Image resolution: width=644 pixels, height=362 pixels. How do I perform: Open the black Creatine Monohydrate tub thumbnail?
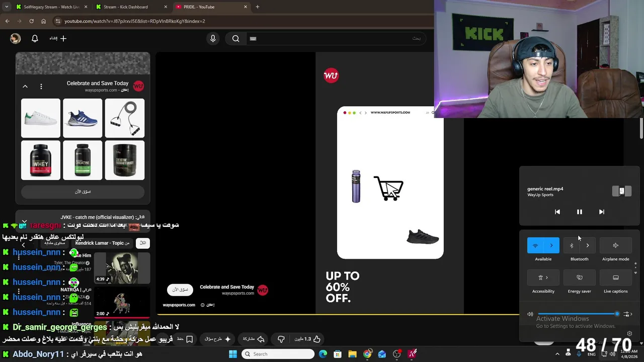125,160
